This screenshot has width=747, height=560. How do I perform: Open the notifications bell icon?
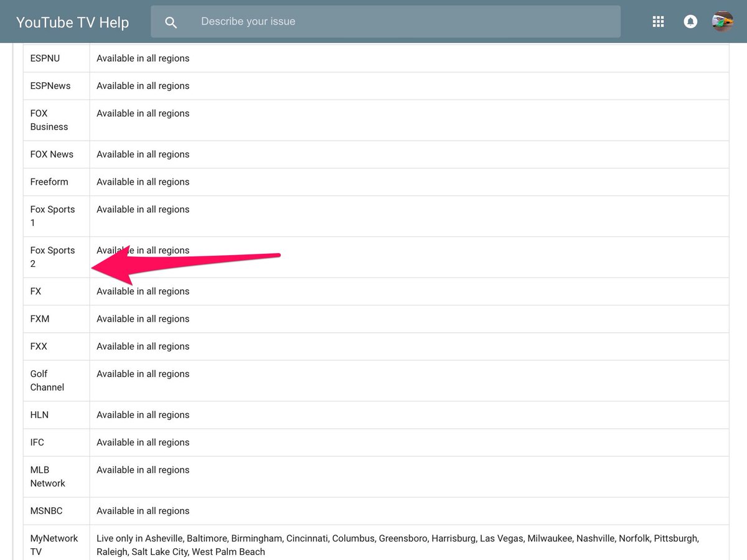pos(690,22)
